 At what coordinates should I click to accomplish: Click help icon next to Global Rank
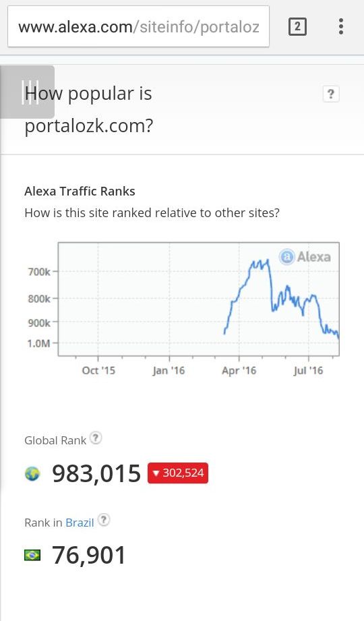(96, 438)
